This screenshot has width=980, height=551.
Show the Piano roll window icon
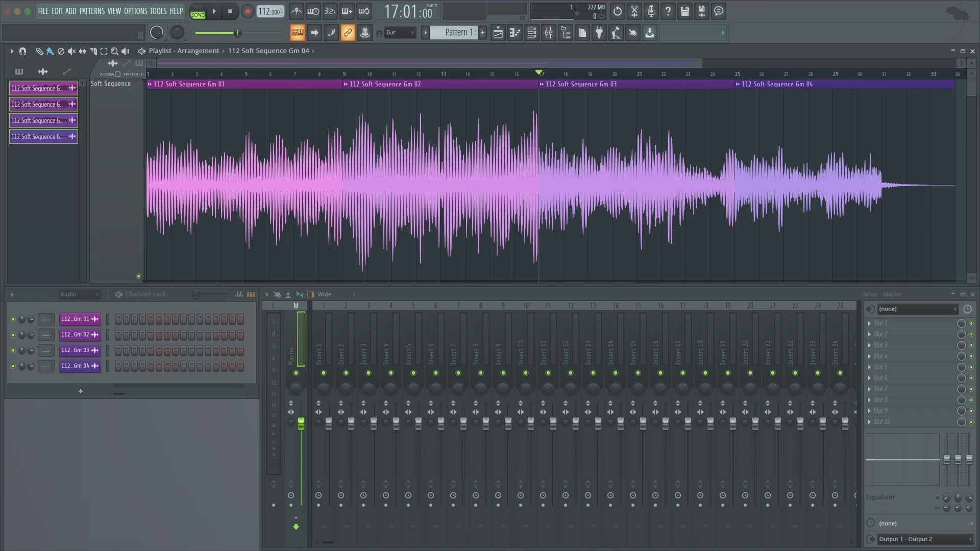tap(515, 33)
